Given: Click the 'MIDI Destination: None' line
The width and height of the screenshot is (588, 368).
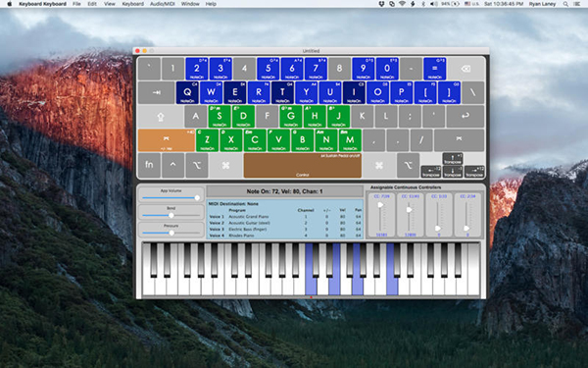Looking at the screenshot, I should click(233, 203).
